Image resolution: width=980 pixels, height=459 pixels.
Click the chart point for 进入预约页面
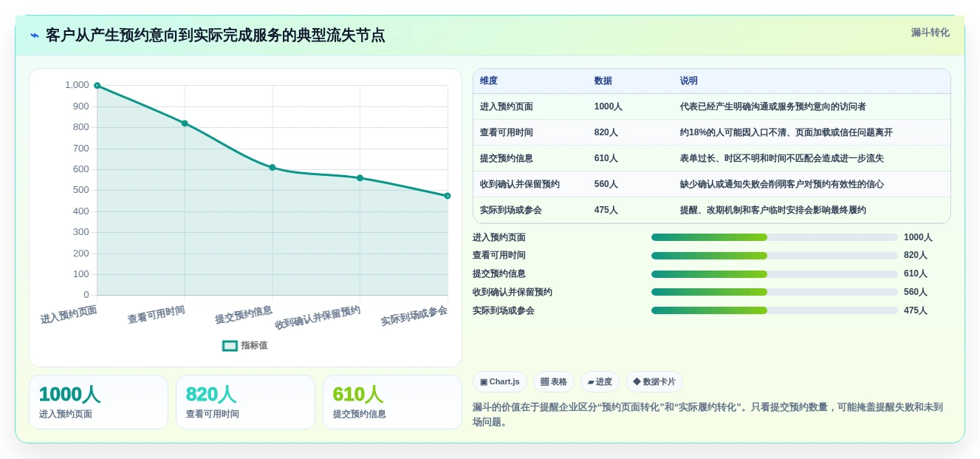pyautogui.click(x=97, y=86)
